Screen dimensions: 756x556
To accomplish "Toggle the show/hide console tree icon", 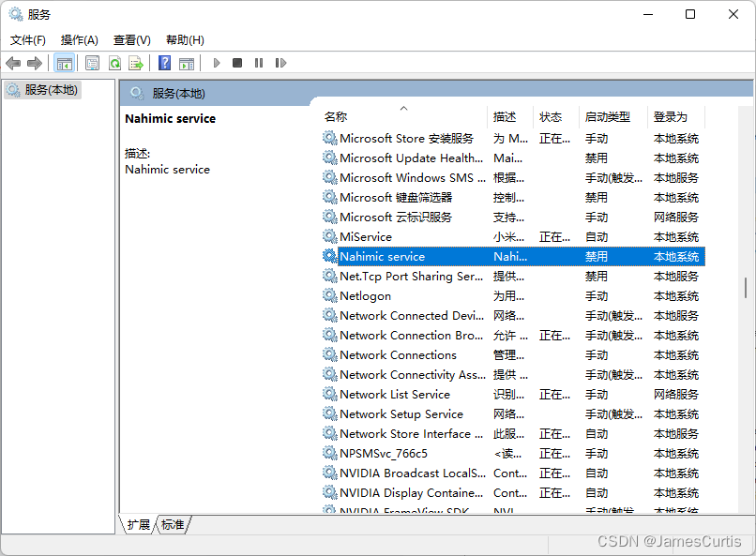I will point(64,63).
